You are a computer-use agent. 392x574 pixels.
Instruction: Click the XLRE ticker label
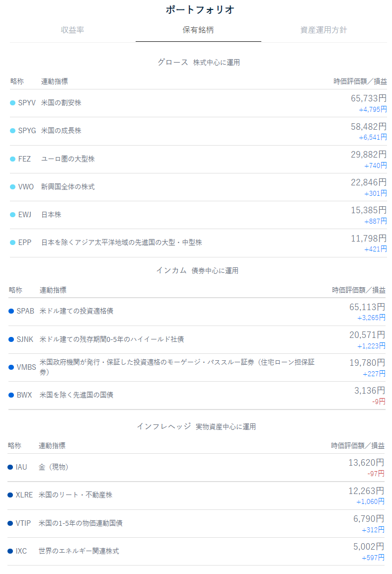point(24,495)
